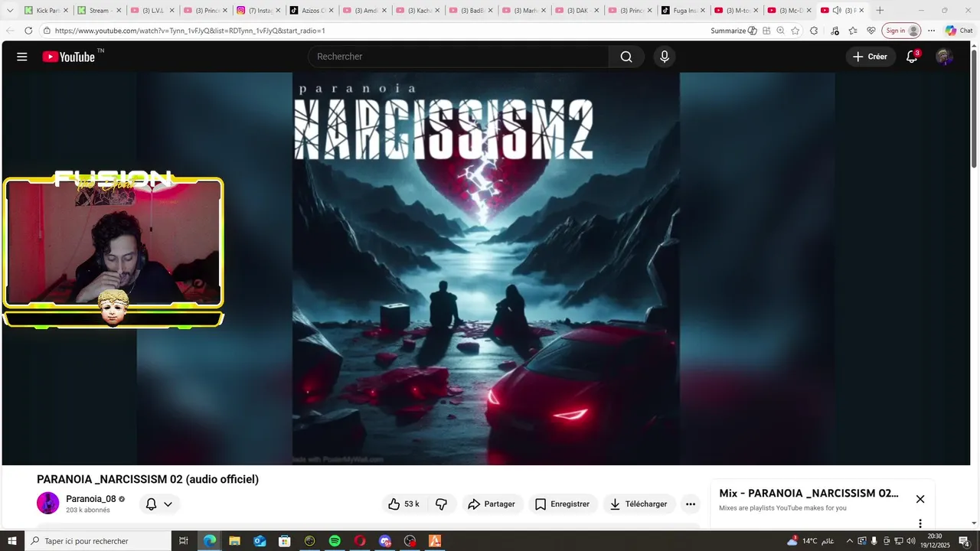Open Opera browser from the taskbar

point(360,541)
